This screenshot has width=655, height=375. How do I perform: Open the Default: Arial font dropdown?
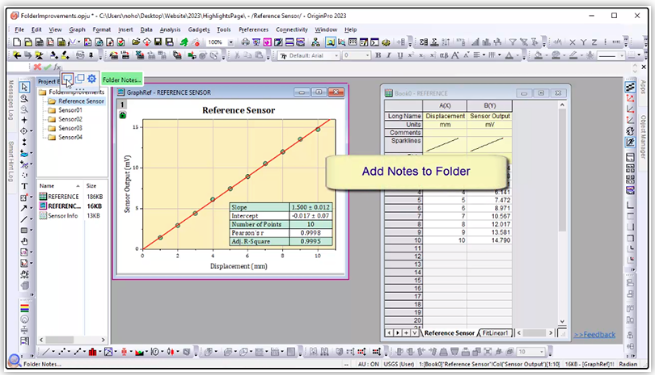[x=308, y=55]
